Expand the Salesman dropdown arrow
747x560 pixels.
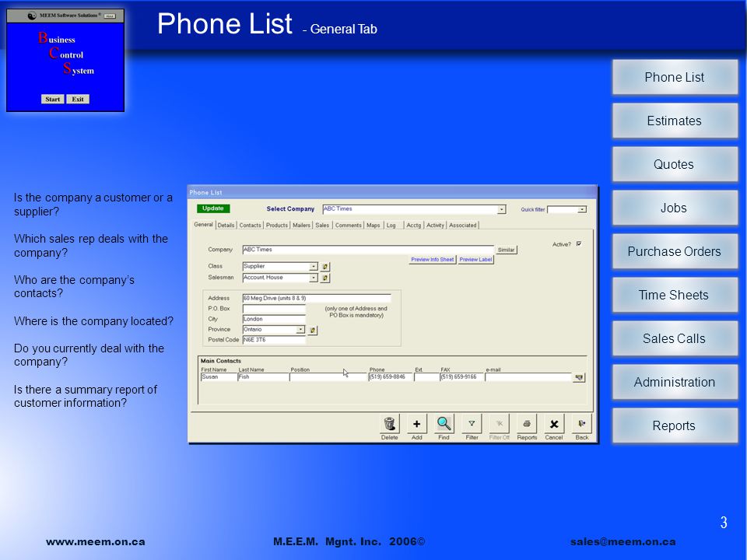[x=314, y=278]
